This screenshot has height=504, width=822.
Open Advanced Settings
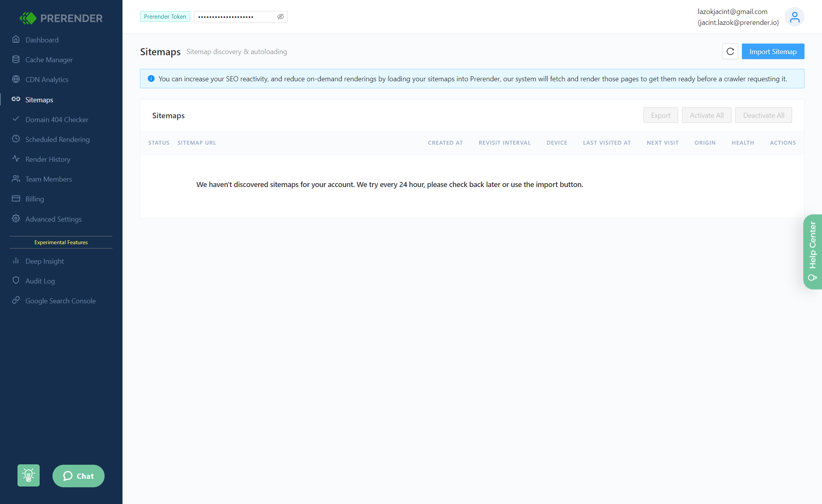[x=54, y=219]
